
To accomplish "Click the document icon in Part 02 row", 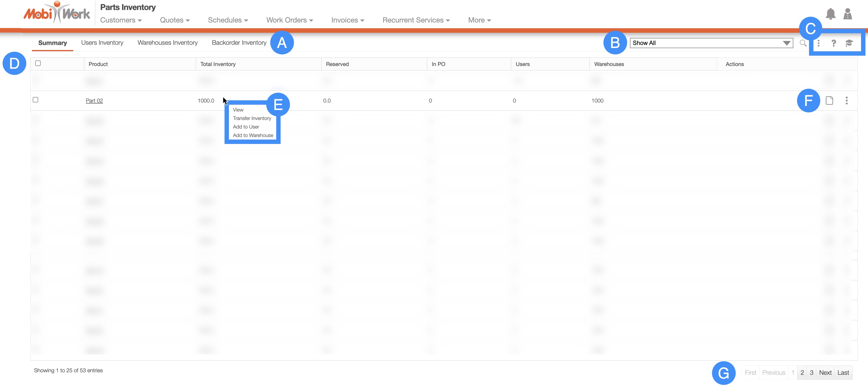I will (829, 100).
